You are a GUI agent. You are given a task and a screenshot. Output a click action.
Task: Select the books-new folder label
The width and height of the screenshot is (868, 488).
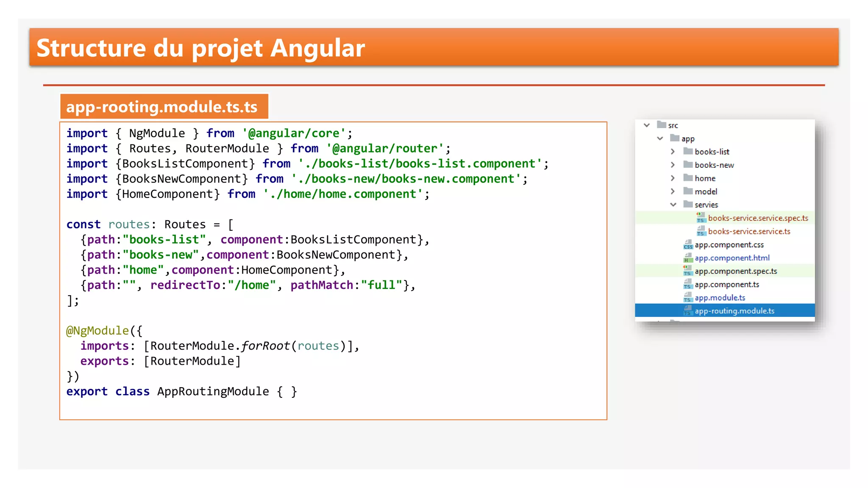point(714,165)
